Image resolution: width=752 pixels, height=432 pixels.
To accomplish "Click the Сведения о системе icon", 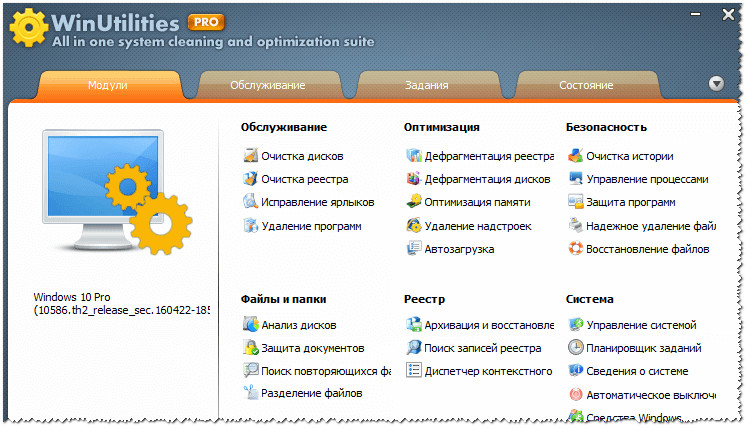I will pyautogui.click(x=576, y=370).
